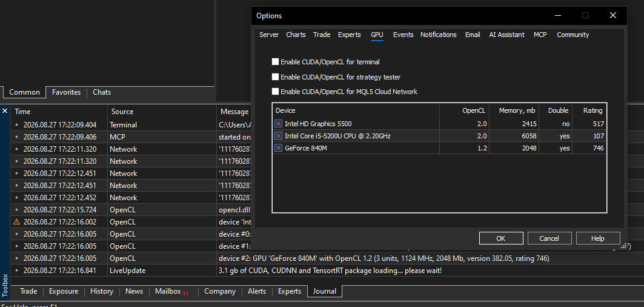Open the Toolbox Trade tab
The height and width of the screenshot is (307, 644).
(x=28, y=291)
